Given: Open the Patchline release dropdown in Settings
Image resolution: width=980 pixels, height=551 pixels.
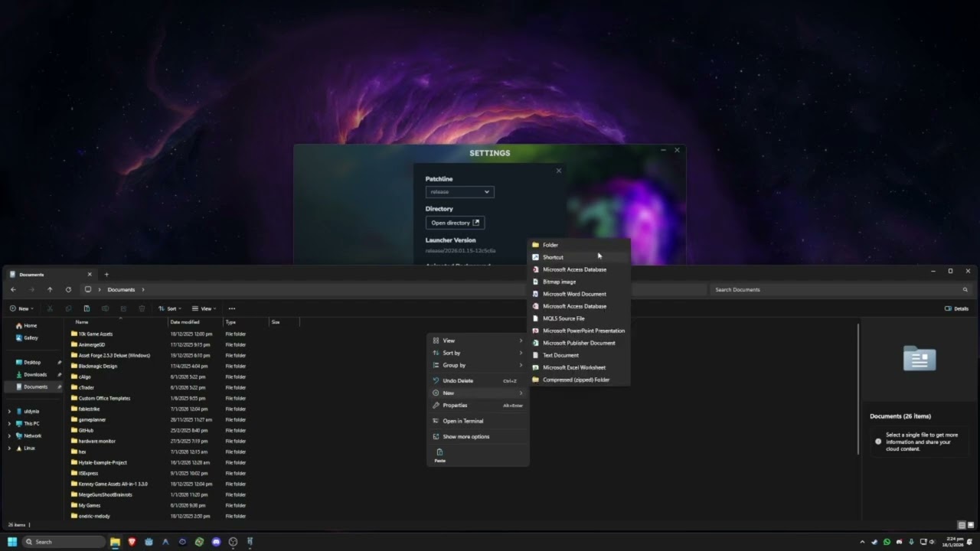Looking at the screenshot, I should tap(459, 192).
